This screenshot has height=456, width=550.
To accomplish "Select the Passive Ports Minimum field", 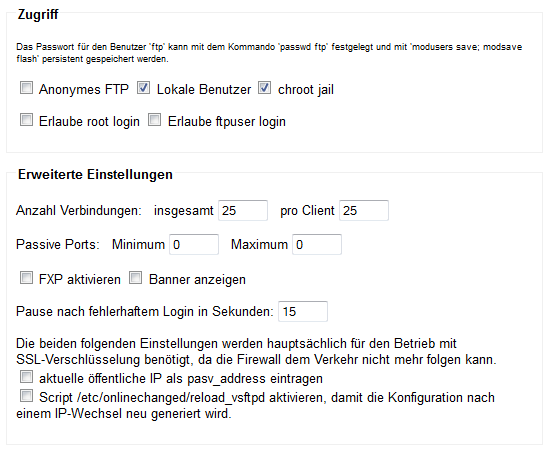I will click(194, 244).
